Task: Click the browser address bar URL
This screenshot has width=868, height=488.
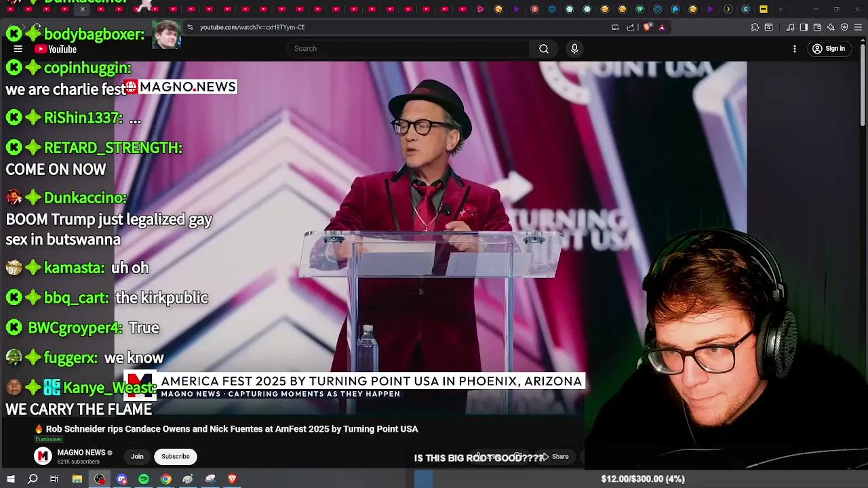Action: click(252, 27)
